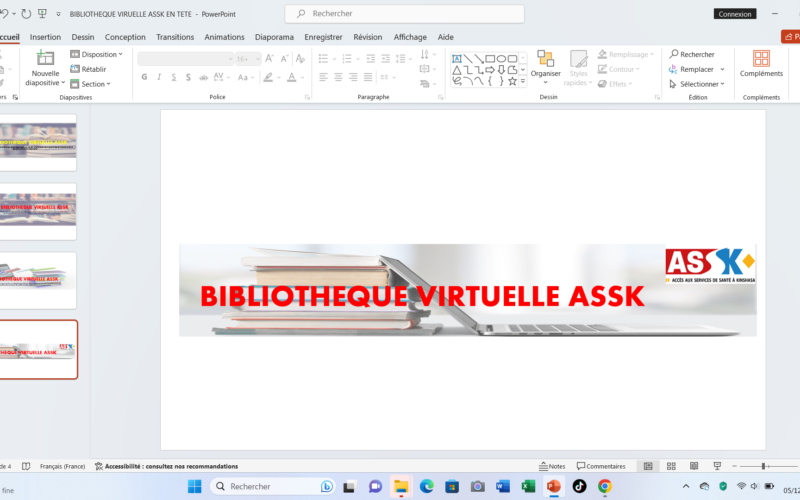Select the third slide thumbnail

pos(38,280)
